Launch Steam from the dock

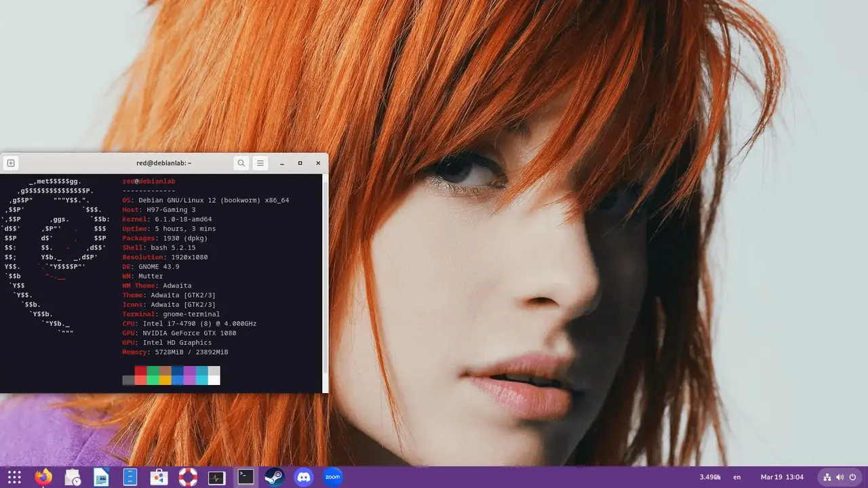click(x=275, y=477)
